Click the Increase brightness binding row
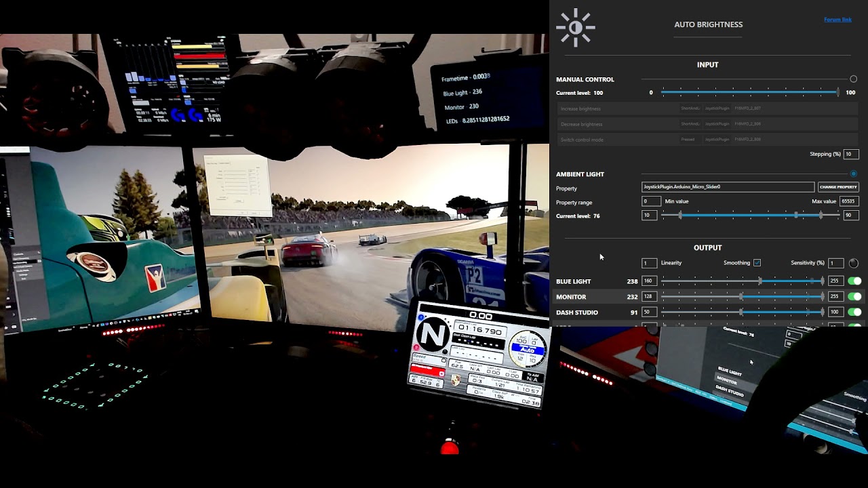This screenshot has height=488, width=868. pos(707,108)
